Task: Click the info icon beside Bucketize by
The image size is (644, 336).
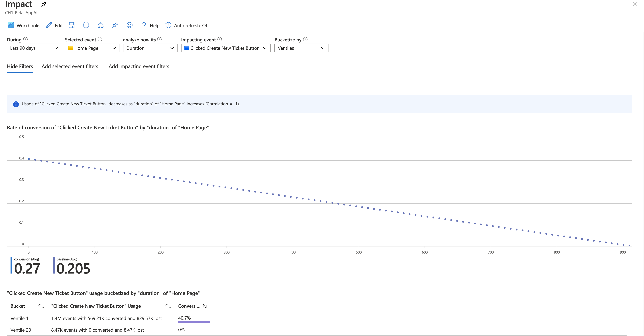Action: click(x=305, y=39)
